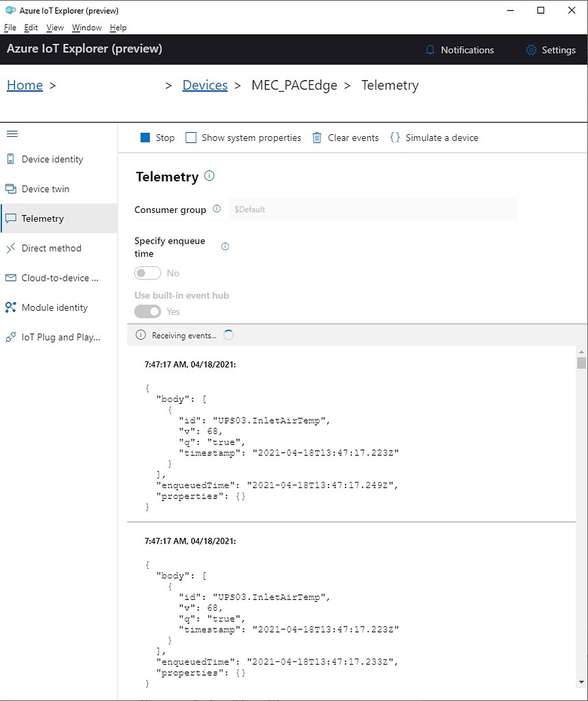Viewport: 588px width, 701px height.
Task: Select the Module identity sidebar icon
Action: click(x=10, y=307)
